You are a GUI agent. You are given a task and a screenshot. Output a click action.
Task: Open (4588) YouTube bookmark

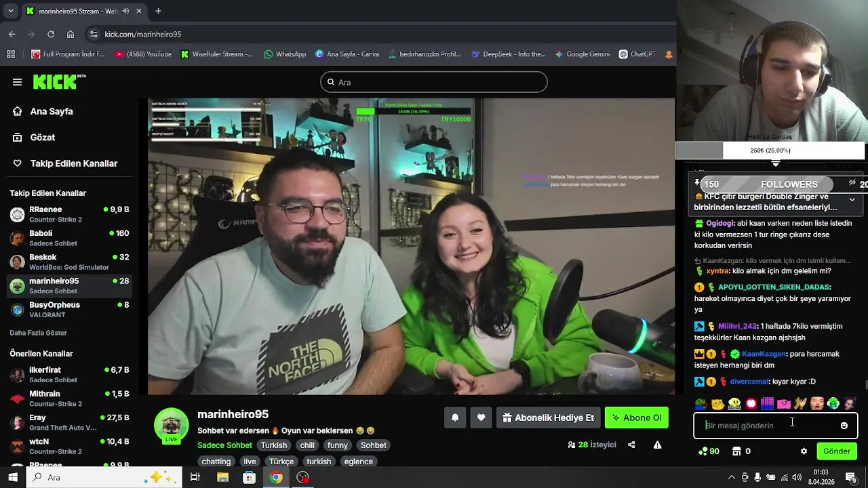tap(143, 54)
